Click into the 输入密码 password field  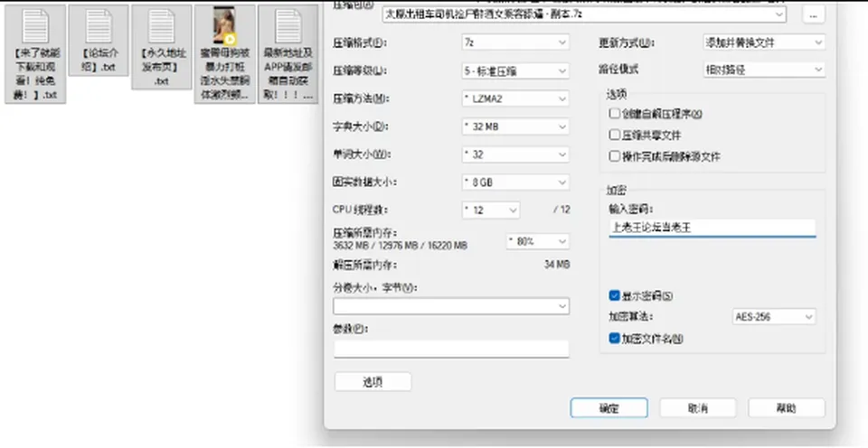tap(712, 228)
